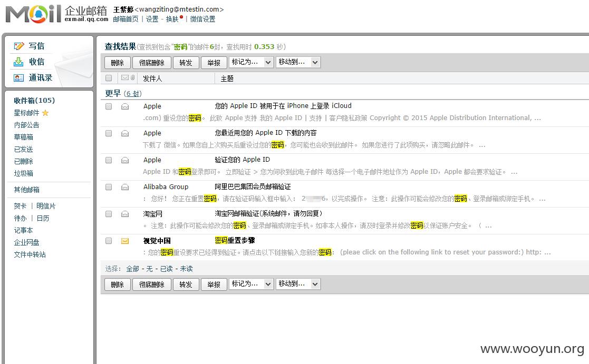
Task: Select 未读 in the 选择 row
Action: point(186,269)
